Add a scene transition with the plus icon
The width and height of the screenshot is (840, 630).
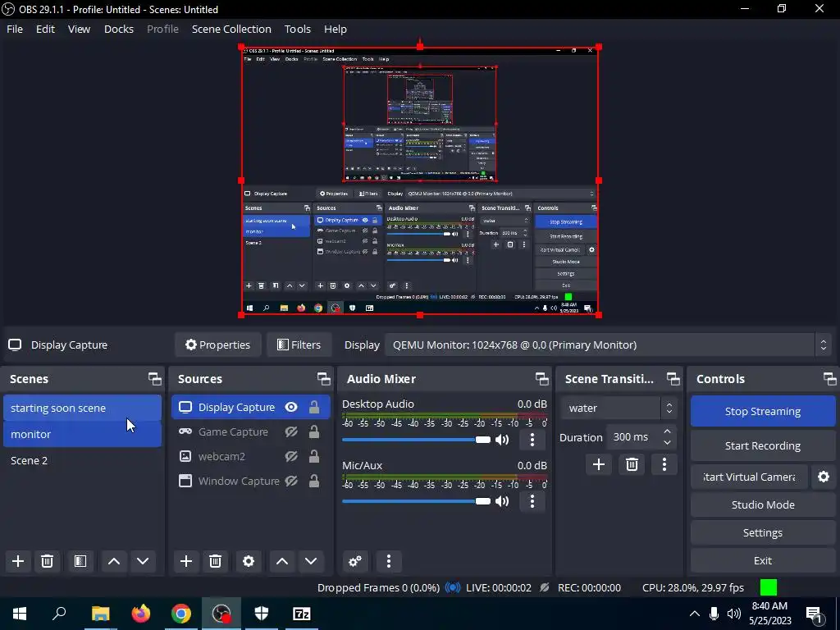pyautogui.click(x=598, y=464)
